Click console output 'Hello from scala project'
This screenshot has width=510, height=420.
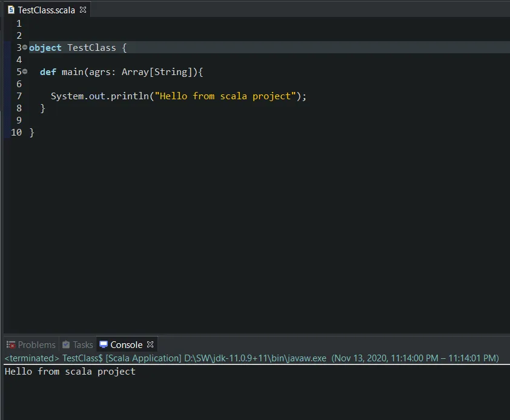(70, 372)
